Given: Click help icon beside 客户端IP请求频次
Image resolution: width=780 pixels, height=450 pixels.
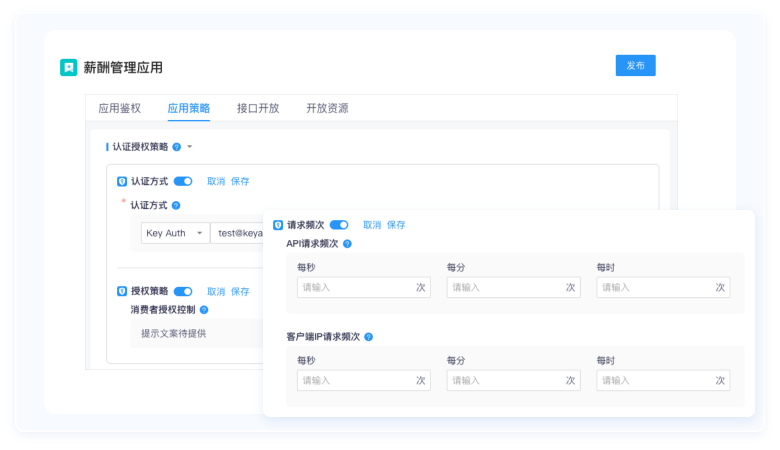Looking at the screenshot, I should 368,337.
